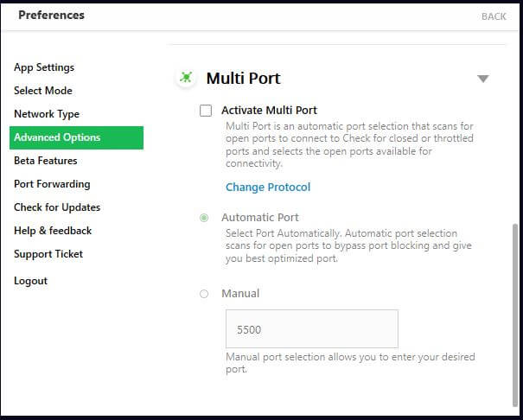This screenshot has width=523, height=420.
Task: Go to Port Forwarding settings
Action: [x=52, y=184]
